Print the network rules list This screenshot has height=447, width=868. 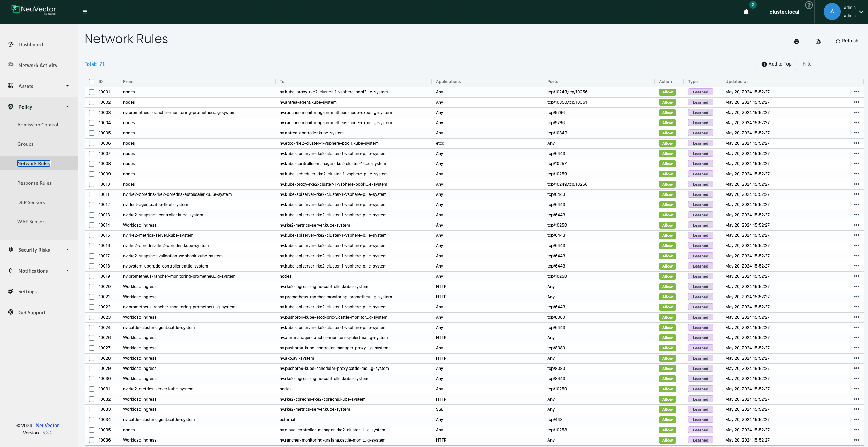796,41
